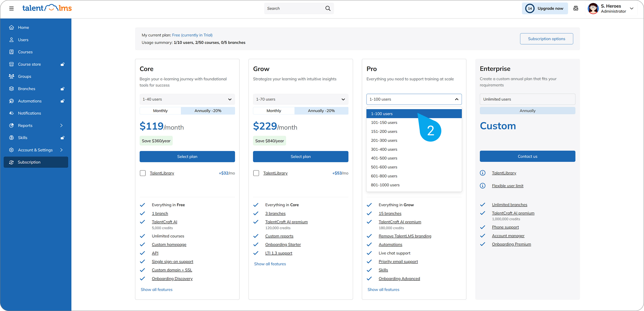
Task: Open the Core plan 1-40 users dropdown
Action: tap(187, 99)
